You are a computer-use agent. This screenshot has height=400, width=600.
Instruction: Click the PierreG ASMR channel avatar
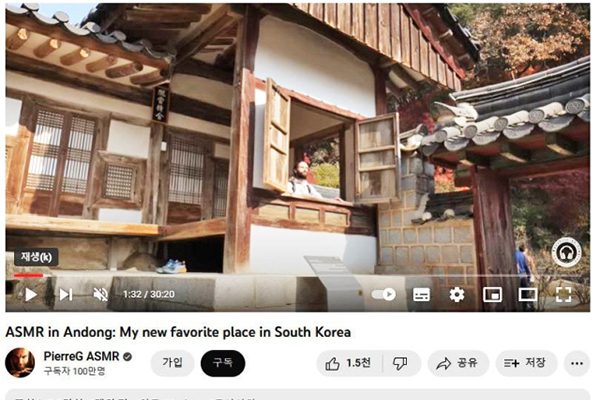[20, 363]
